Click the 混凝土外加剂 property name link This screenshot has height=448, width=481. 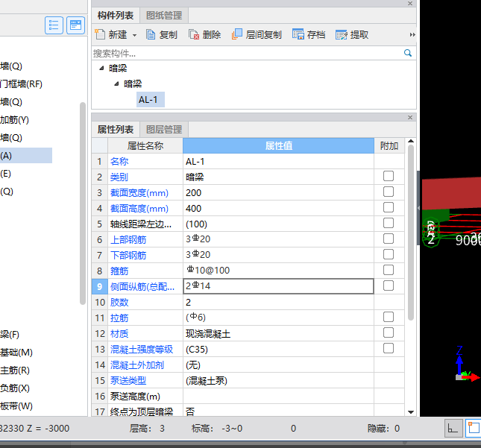pyautogui.click(x=136, y=365)
